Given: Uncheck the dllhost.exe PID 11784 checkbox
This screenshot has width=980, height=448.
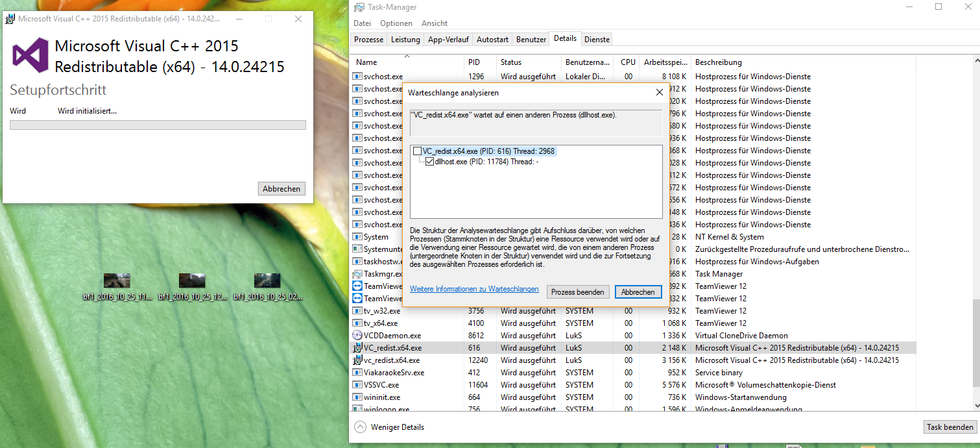Looking at the screenshot, I should (429, 162).
